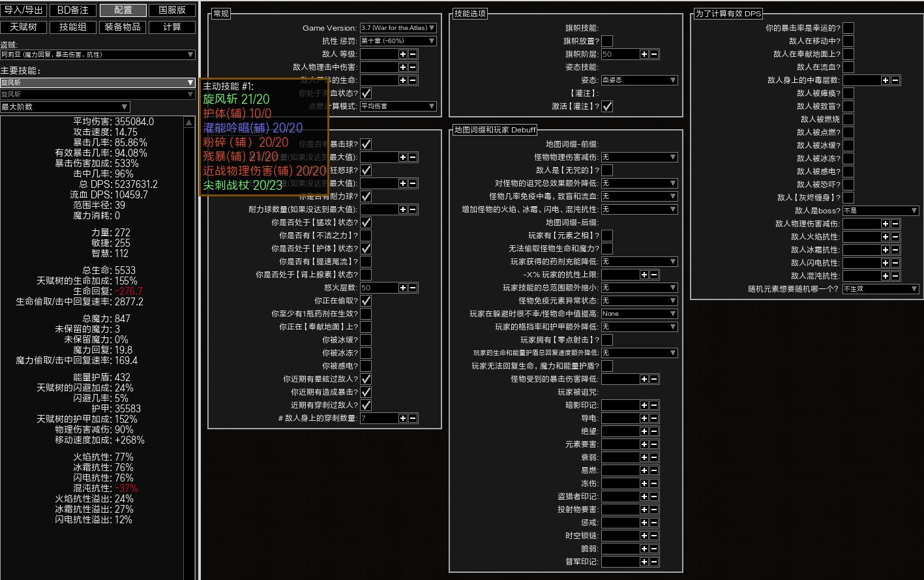Viewport: 924px width, 580px height.
Task: Open 装备物品 tab
Action: 123,27
